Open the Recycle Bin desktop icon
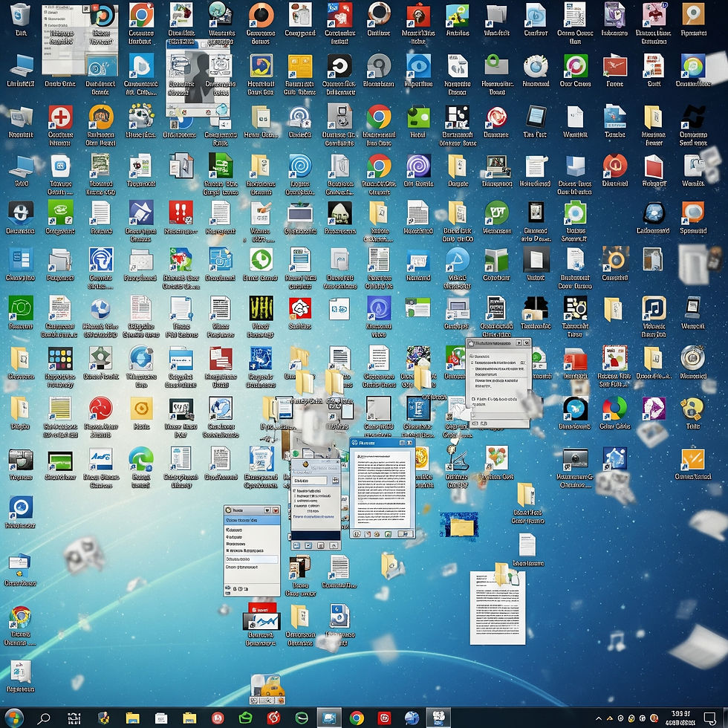The height and width of the screenshot is (728, 728). tap(21, 15)
